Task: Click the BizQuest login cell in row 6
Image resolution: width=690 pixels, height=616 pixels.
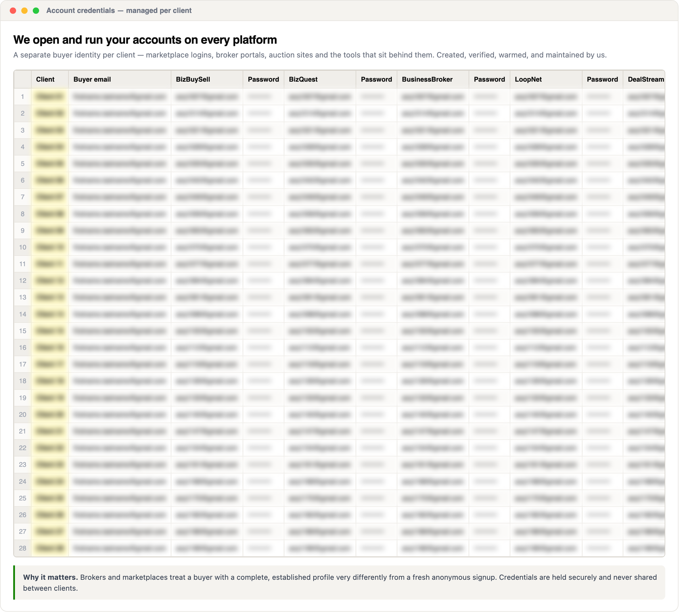Action: (x=320, y=181)
